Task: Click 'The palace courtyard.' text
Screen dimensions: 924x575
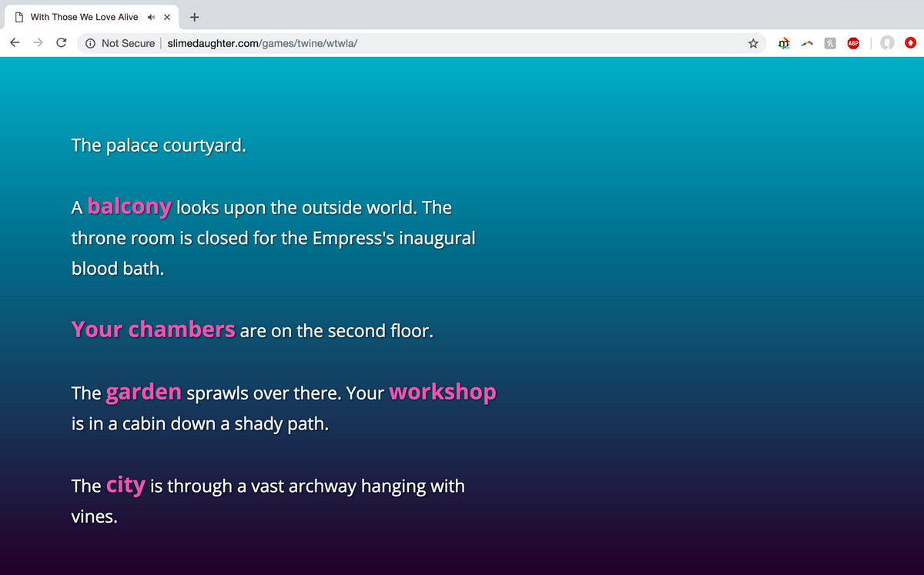Action: click(x=159, y=145)
